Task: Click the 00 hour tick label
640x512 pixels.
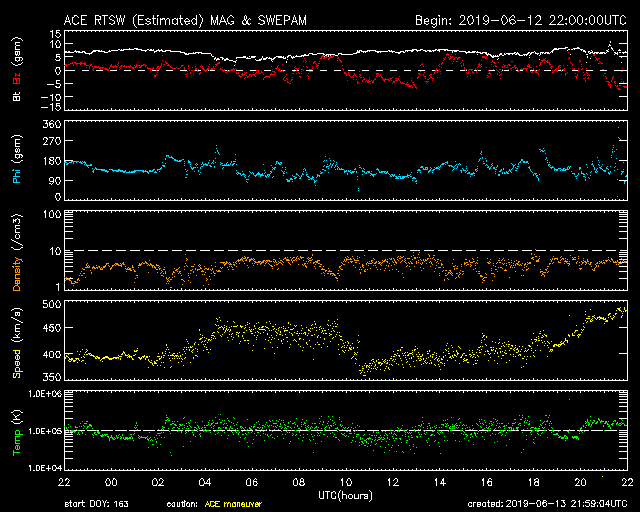Action: [x=111, y=482]
